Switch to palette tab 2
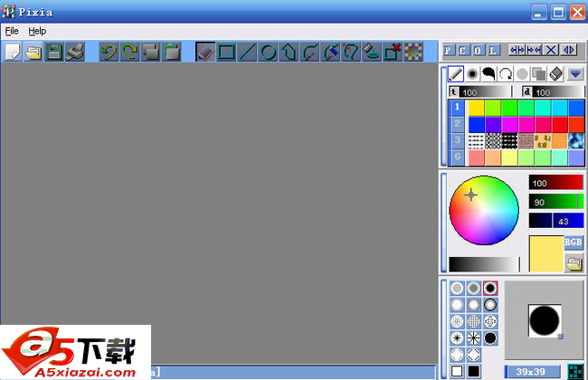588x380 pixels. coord(457,124)
